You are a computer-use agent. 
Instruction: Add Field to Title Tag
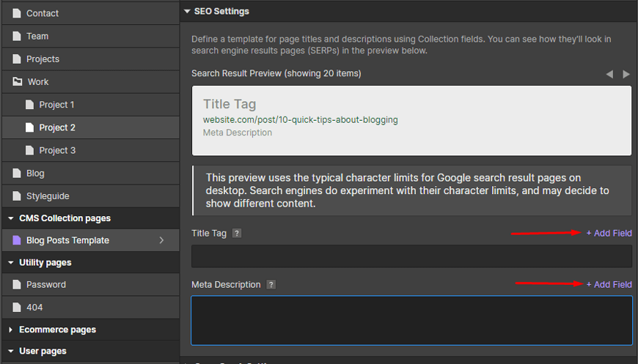pyautogui.click(x=609, y=233)
